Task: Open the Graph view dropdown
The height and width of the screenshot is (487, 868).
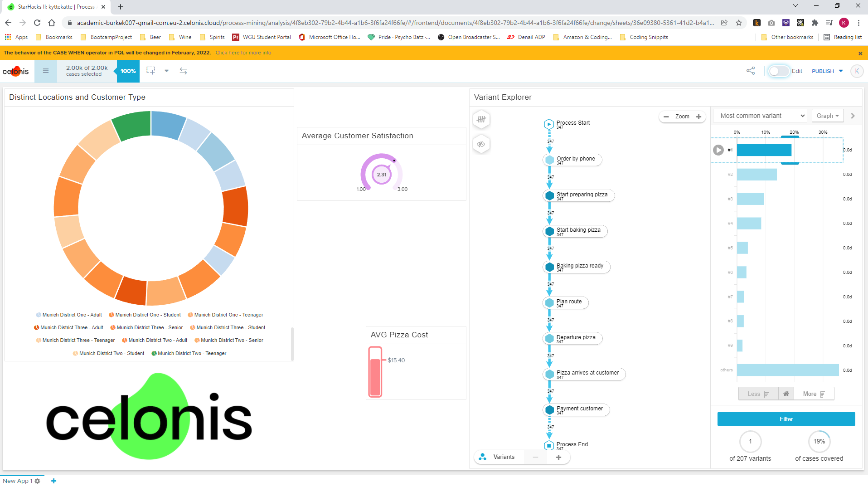Action: pyautogui.click(x=828, y=116)
